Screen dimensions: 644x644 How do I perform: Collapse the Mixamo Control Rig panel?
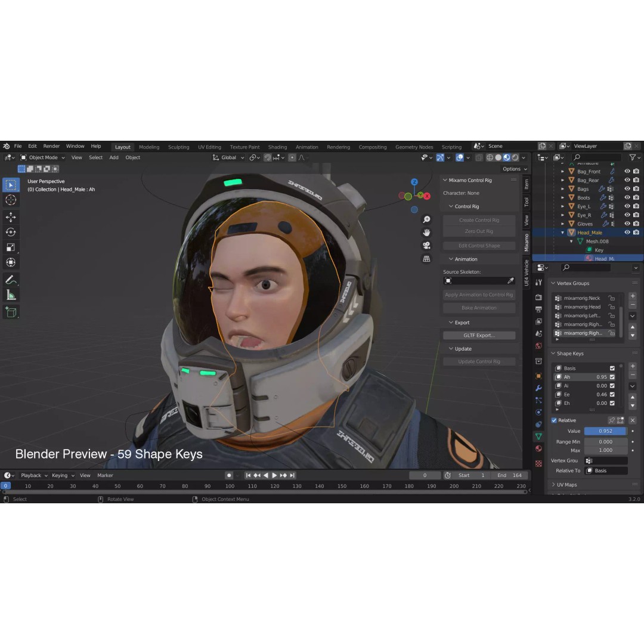coord(445,180)
